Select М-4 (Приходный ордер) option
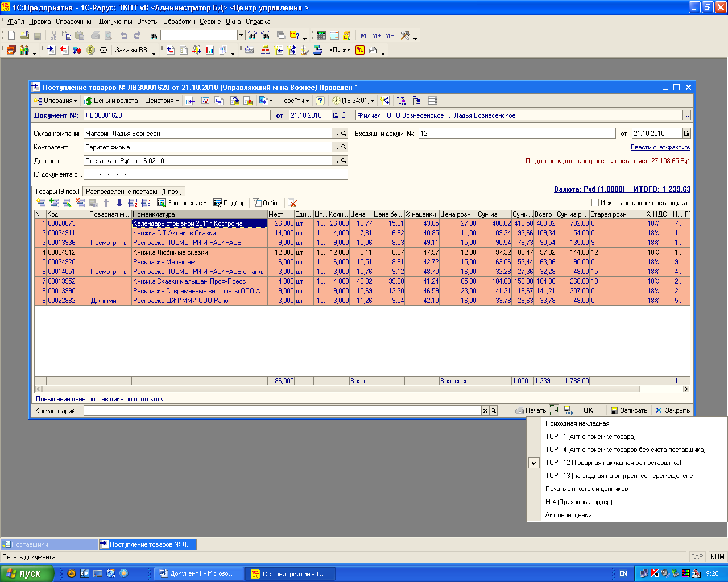This screenshot has height=582, width=728. click(578, 502)
